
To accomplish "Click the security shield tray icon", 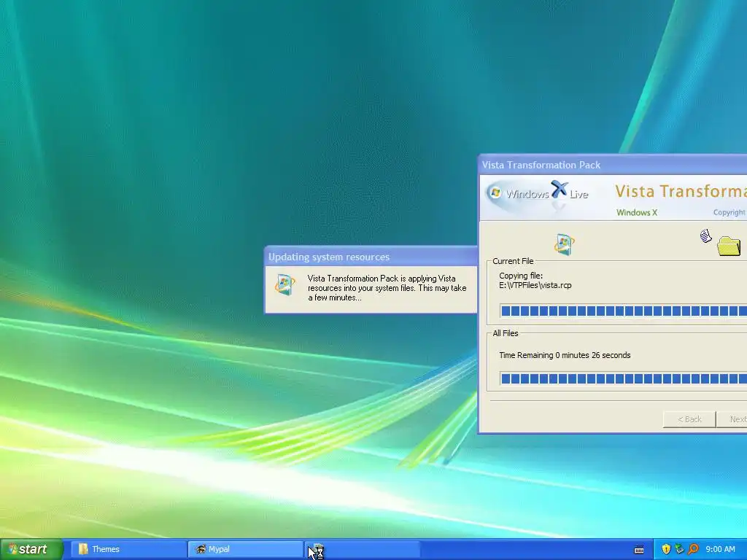I will tap(666, 549).
